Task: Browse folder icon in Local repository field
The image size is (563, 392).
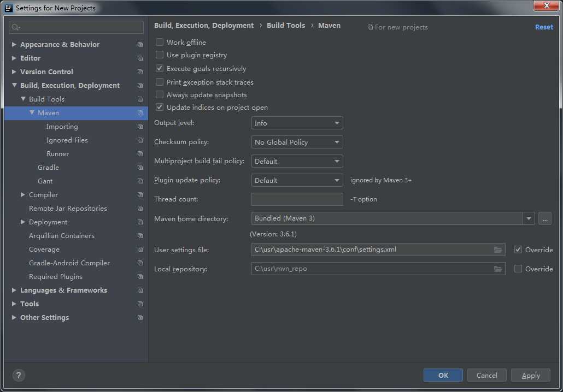Action: [x=497, y=269]
